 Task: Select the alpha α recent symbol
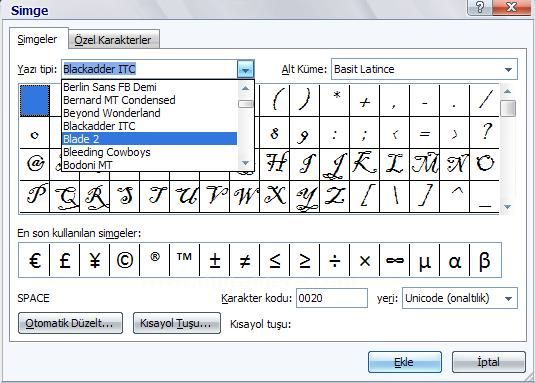(455, 260)
